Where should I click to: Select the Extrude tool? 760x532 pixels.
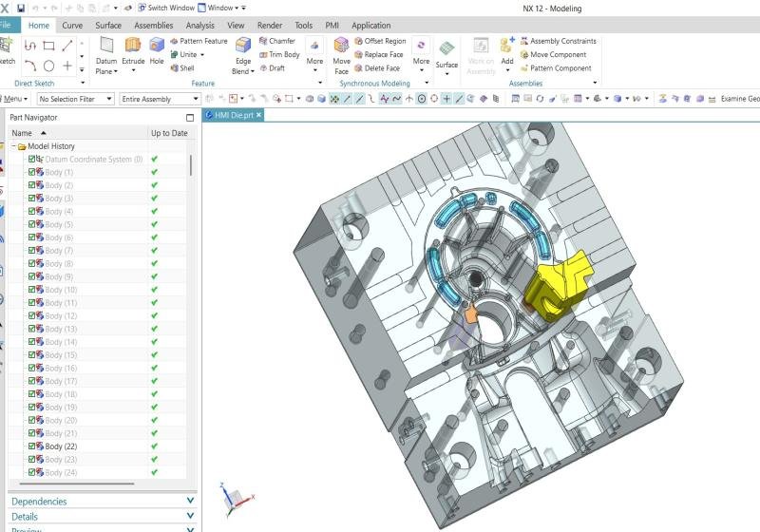click(133, 50)
